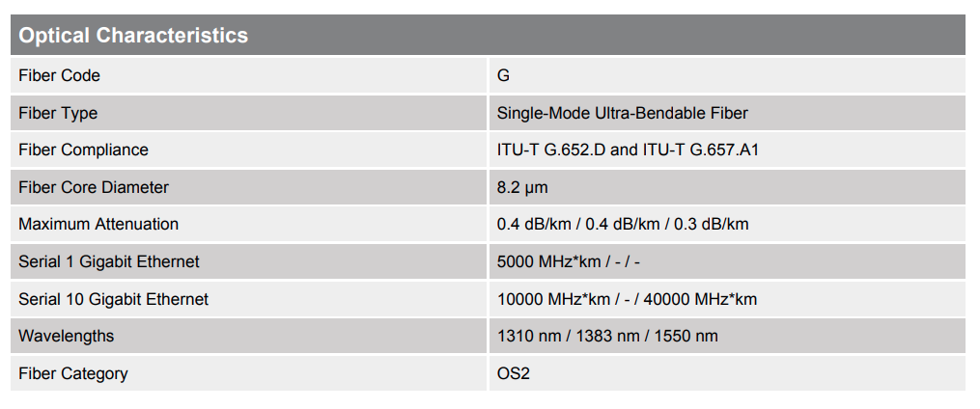Click the fiber code value G
The image size is (980, 409).
[x=503, y=75]
